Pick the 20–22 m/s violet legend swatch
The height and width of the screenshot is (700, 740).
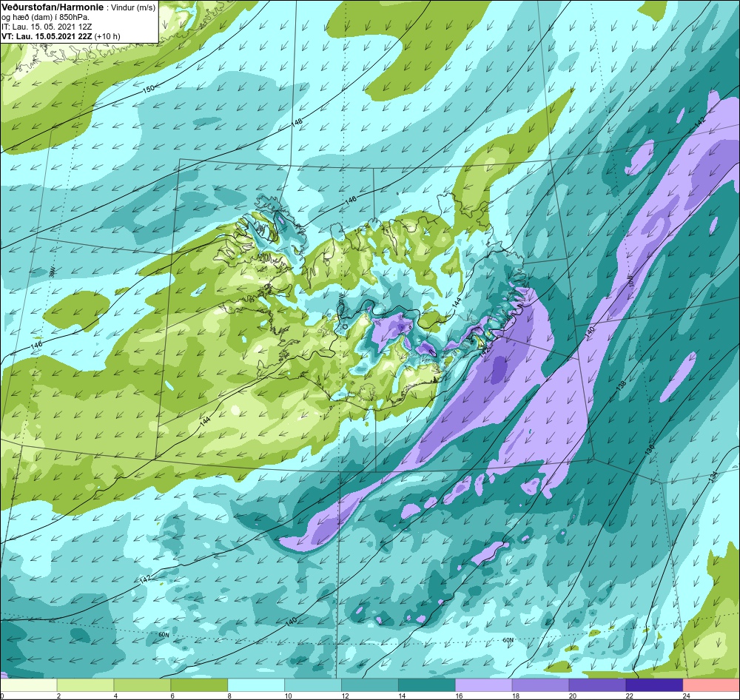tap(597, 685)
